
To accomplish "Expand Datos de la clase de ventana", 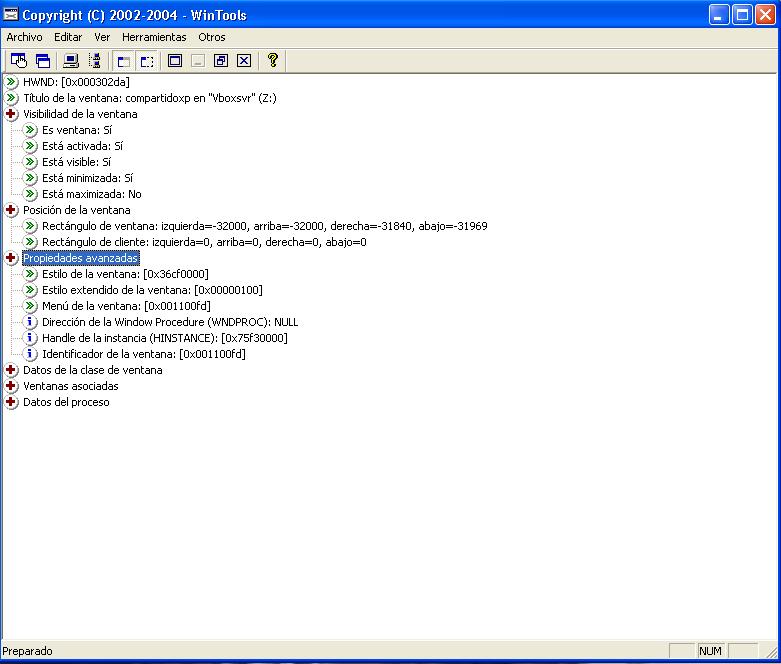I will (11, 370).
